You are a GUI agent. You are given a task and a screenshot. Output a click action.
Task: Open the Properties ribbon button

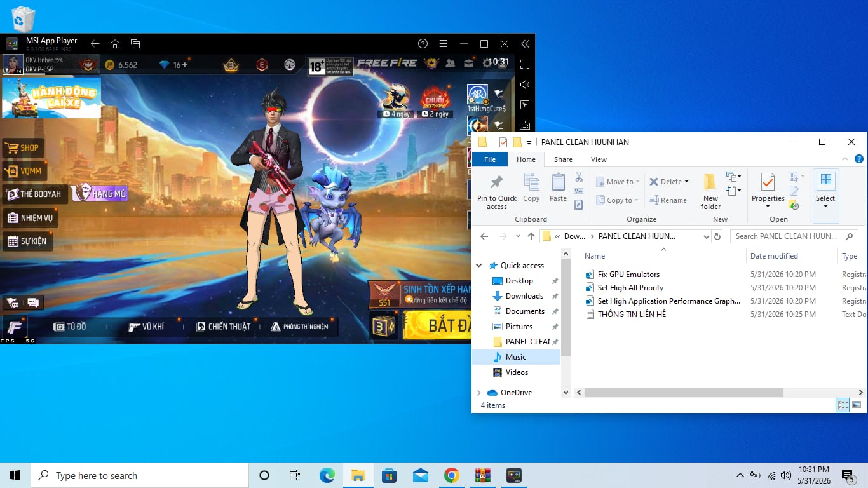coord(768,191)
